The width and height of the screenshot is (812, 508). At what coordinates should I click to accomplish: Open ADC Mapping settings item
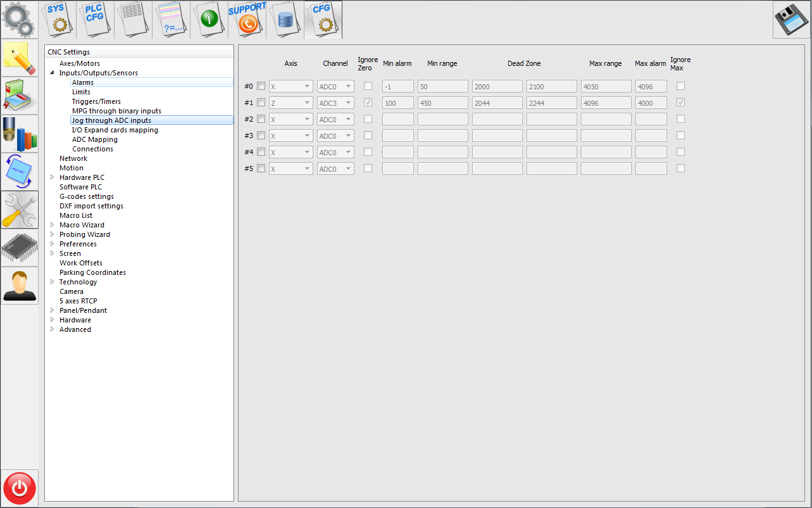[x=94, y=139]
